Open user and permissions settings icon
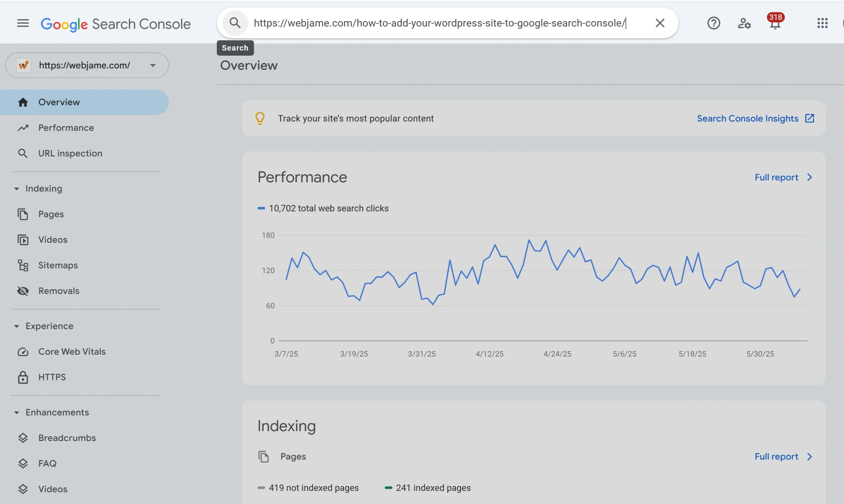The height and width of the screenshot is (504, 844). pos(744,23)
